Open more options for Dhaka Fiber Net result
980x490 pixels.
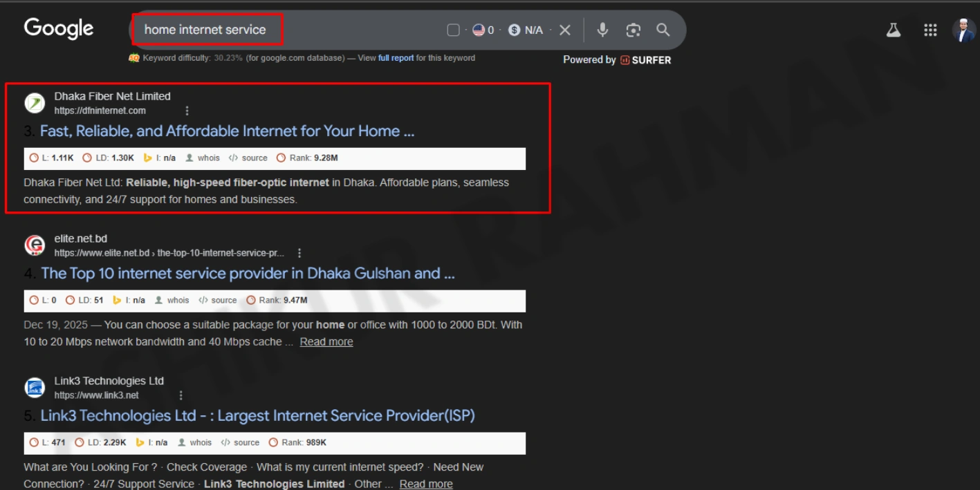pyautogui.click(x=187, y=111)
